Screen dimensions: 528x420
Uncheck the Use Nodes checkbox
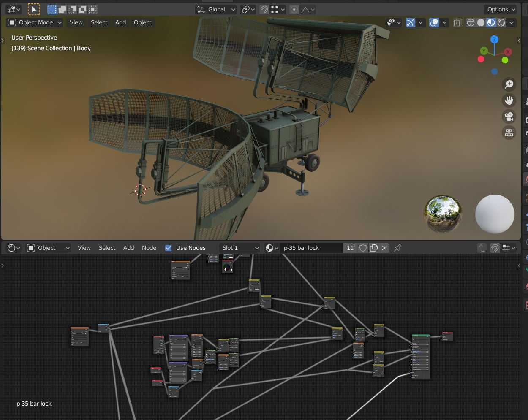169,248
